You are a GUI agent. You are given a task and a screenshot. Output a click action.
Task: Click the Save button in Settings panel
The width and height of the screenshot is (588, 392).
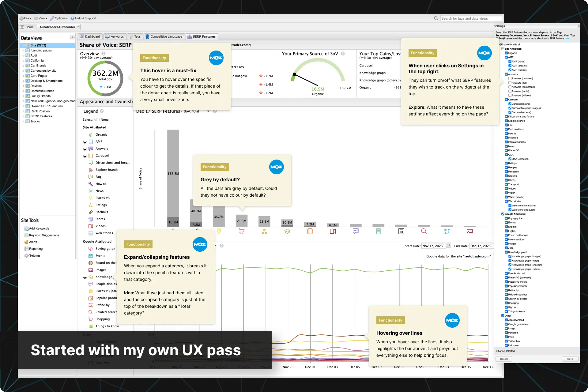[x=570, y=359]
